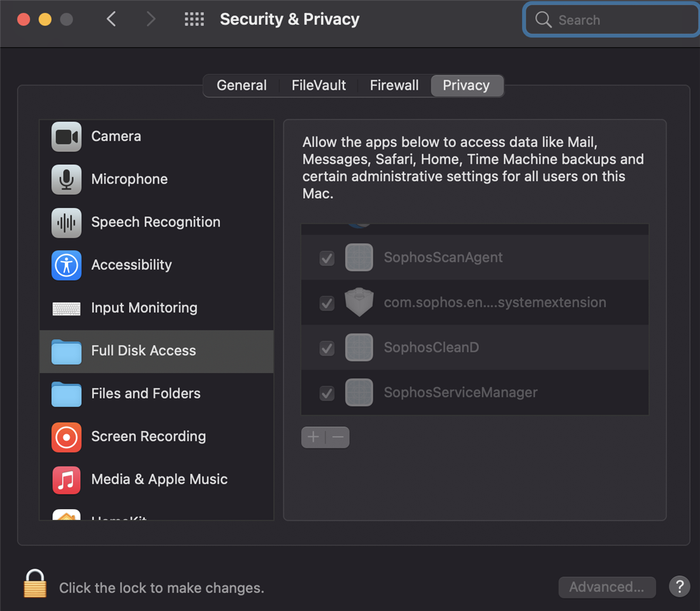This screenshot has width=700, height=611.
Task: Remove an app with the minus button
Action: tap(338, 437)
